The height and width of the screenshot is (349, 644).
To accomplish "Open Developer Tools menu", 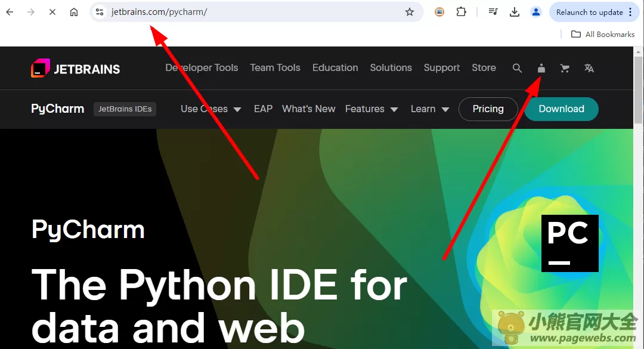I will [x=202, y=68].
